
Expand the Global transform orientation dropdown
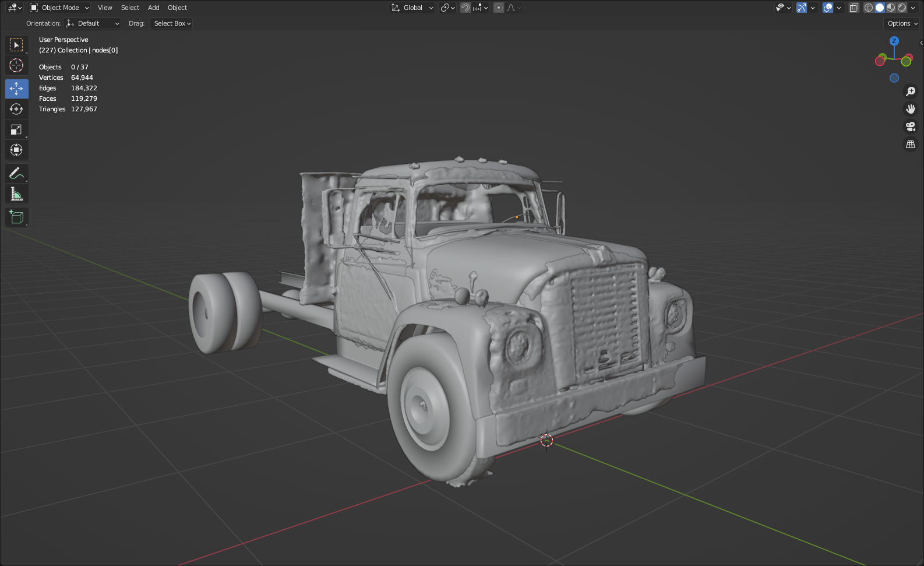412,8
